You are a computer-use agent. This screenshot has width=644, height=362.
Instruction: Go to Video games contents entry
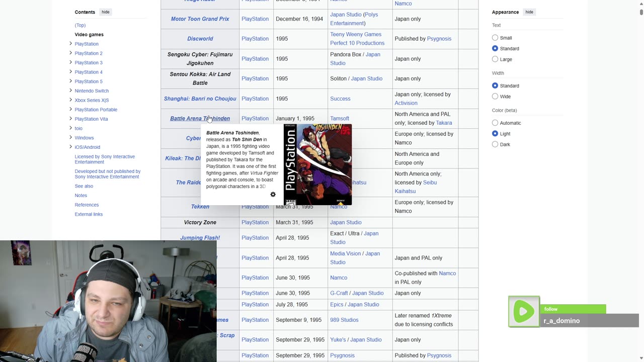pyautogui.click(x=89, y=35)
